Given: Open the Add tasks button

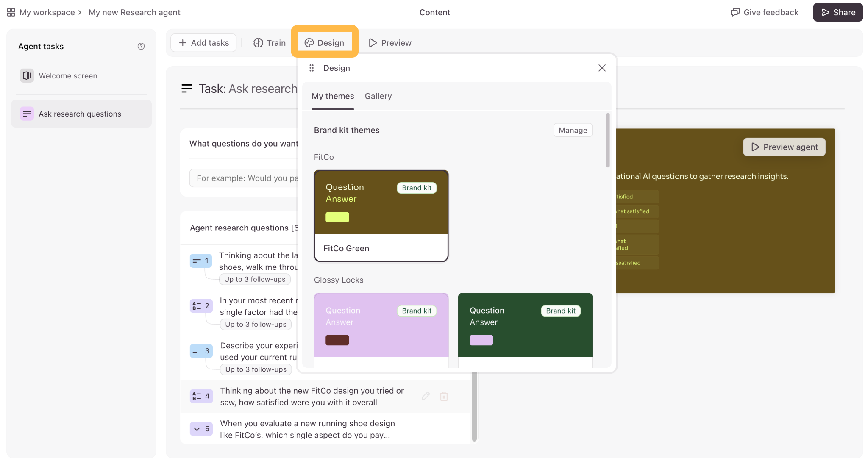Looking at the screenshot, I should (x=203, y=43).
